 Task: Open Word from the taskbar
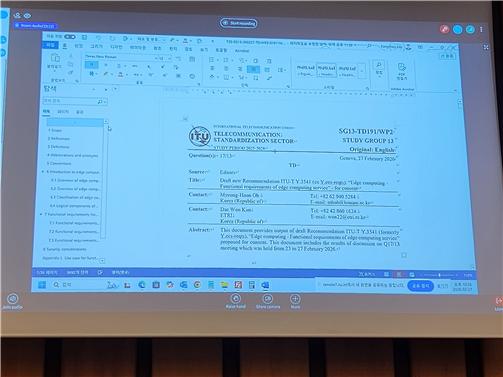coord(265,285)
